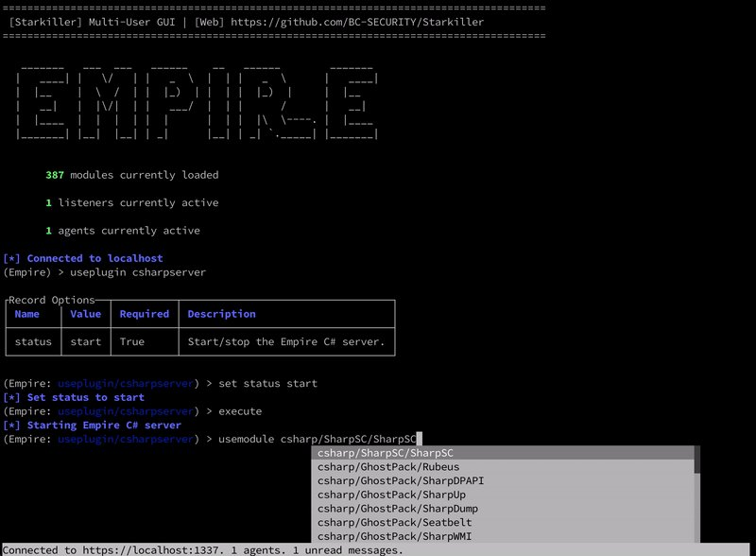The height and width of the screenshot is (556, 756).
Task: Click the 'Description' column header
Action: click(221, 314)
